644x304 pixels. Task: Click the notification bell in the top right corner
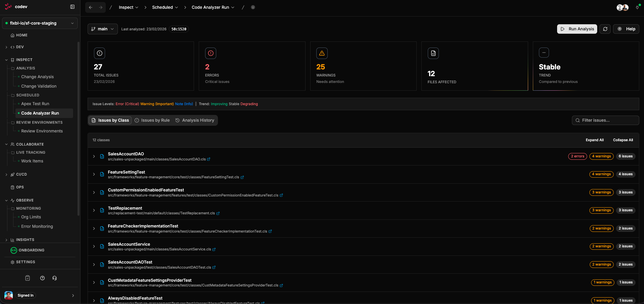(x=637, y=7)
